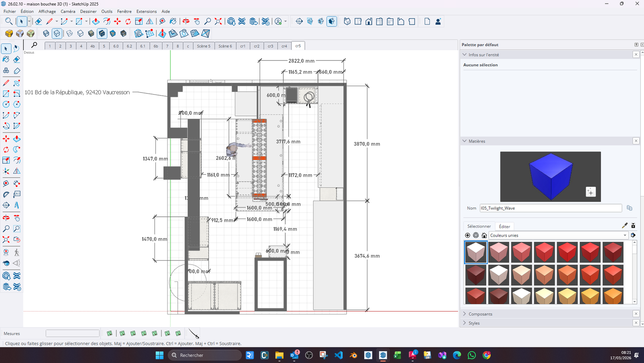Activate the Orbit tool in left toolbar
Screen dimensions: 644x363
click(6, 218)
